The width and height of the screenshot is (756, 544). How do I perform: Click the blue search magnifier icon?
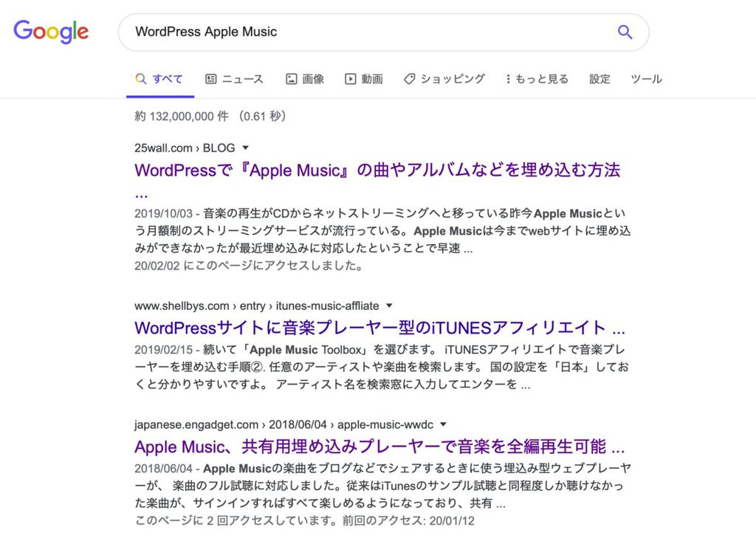tap(625, 32)
